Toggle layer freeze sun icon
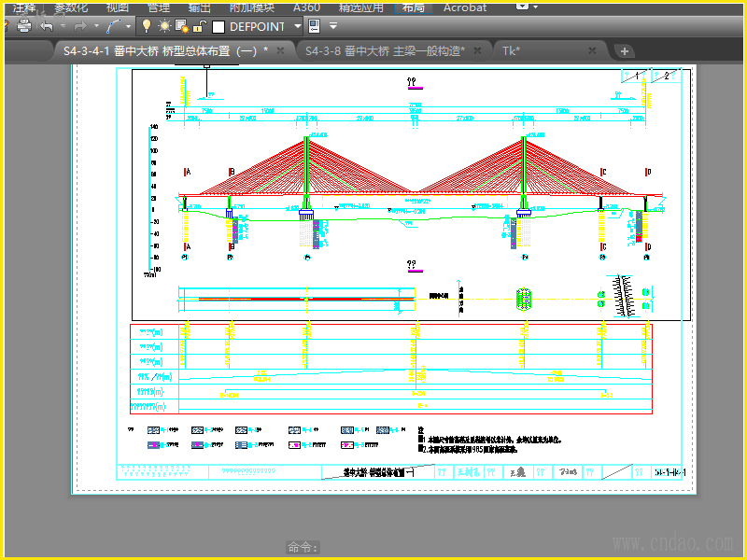 [x=163, y=26]
